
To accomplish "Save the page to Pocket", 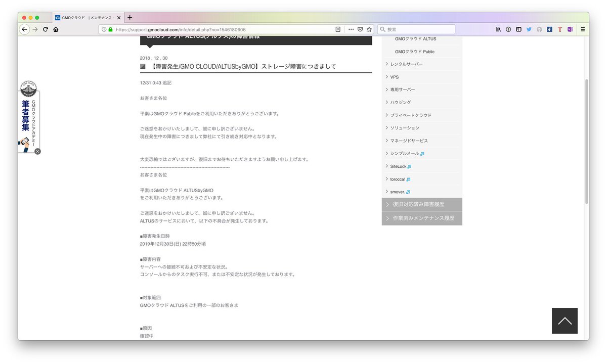I will click(x=360, y=29).
